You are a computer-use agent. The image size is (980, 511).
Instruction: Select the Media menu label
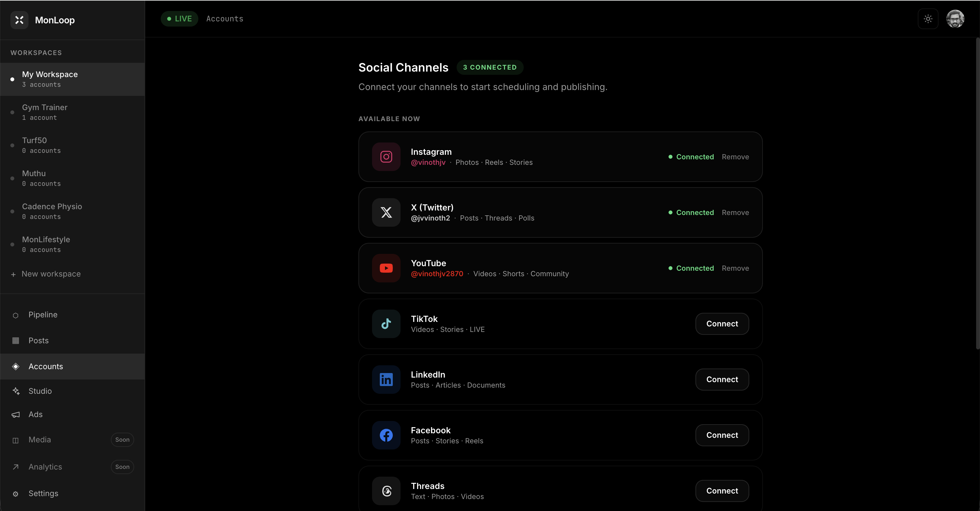pyautogui.click(x=40, y=439)
